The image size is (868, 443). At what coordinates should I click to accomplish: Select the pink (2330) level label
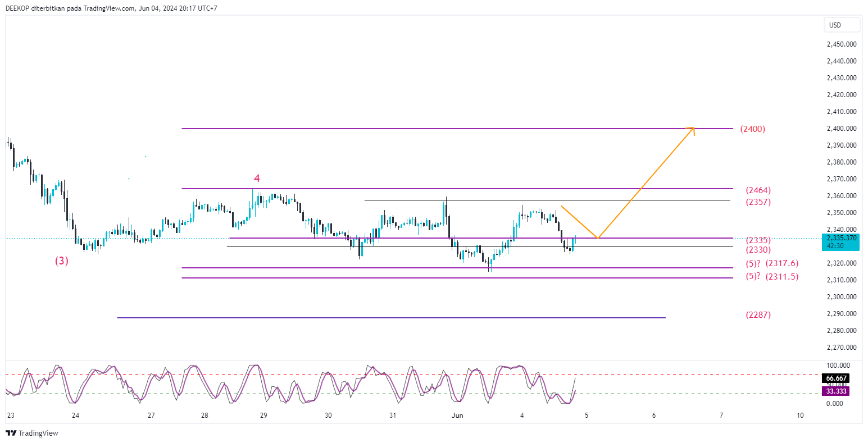(758, 249)
